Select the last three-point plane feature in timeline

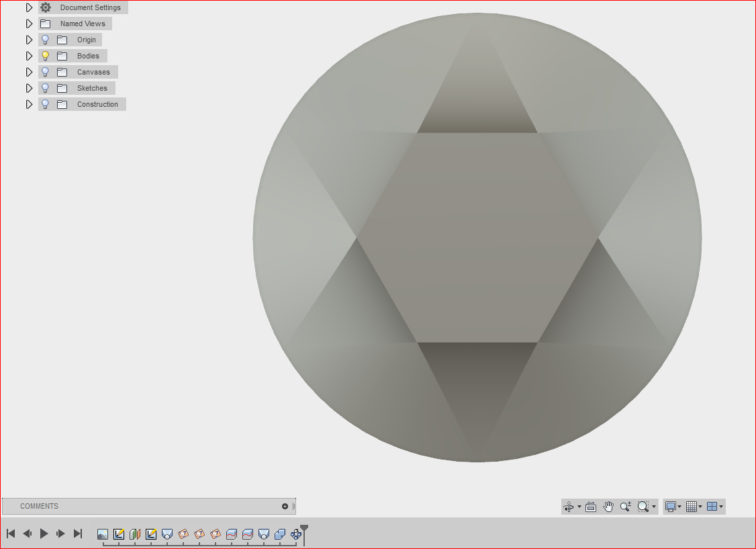click(x=216, y=534)
